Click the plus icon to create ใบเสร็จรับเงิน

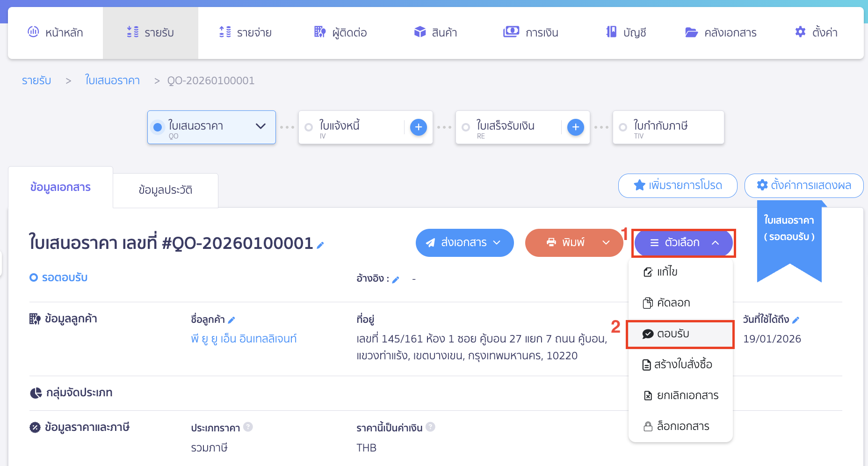click(576, 127)
